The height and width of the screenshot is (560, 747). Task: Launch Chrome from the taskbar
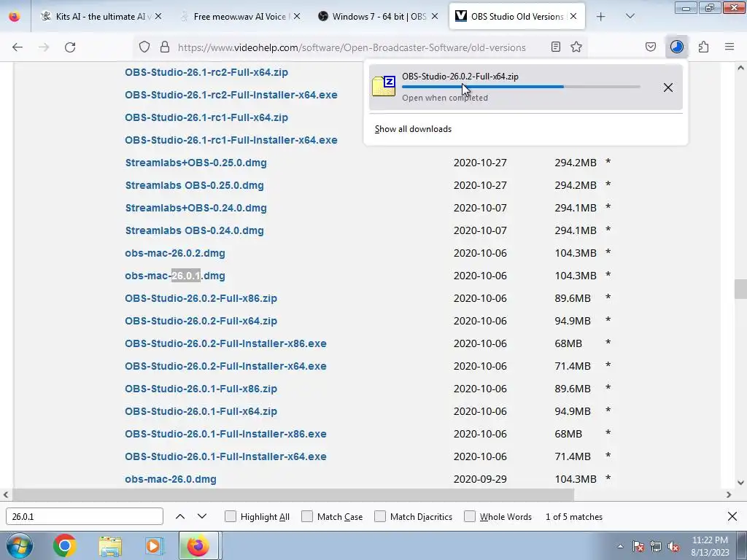point(64,545)
